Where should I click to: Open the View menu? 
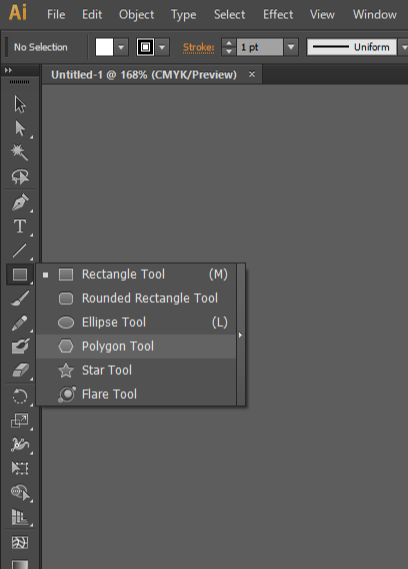(322, 15)
